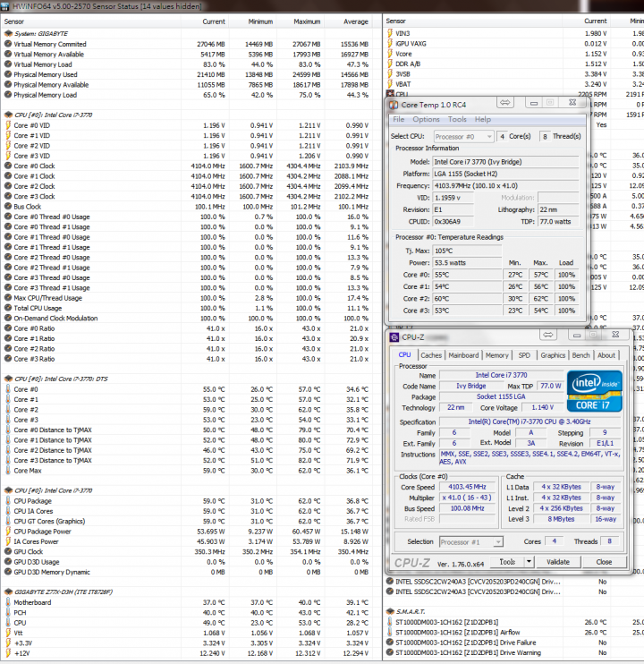Click the Core #0 Clock sensor icon
This screenshot has width=644, height=664.
click(8, 166)
